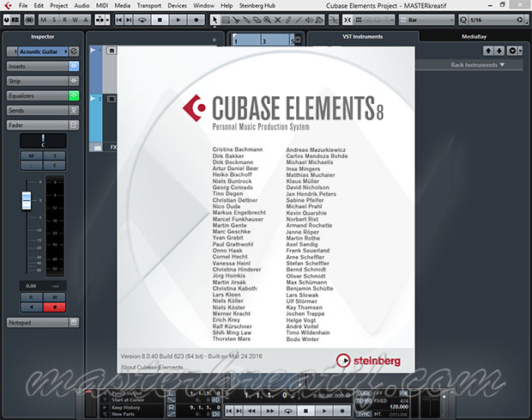Open the File menu
Viewport: 532px width, 420px height.
pos(23,5)
